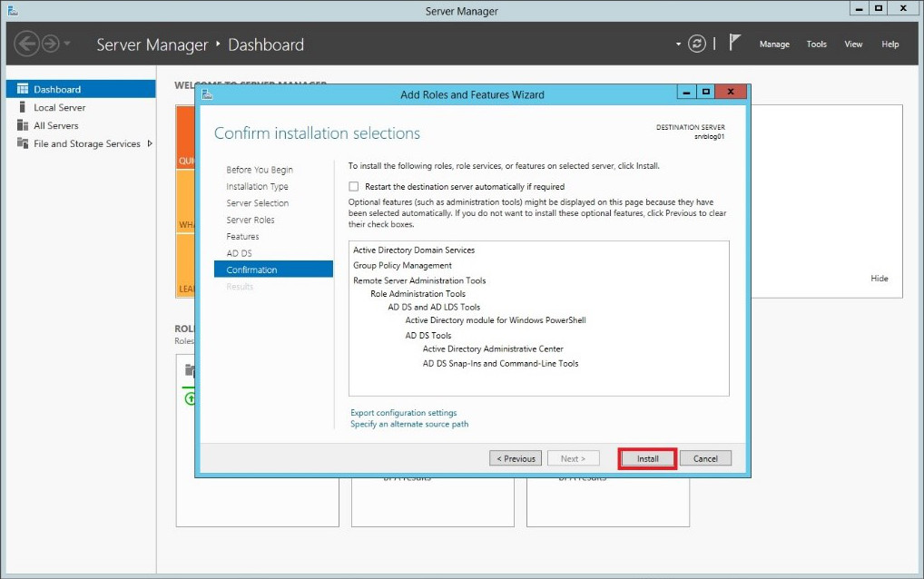Viewport: 924px width, 579px height.
Task: Select Active Directory module for Windows PowerShell
Action: tap(496, 319)
